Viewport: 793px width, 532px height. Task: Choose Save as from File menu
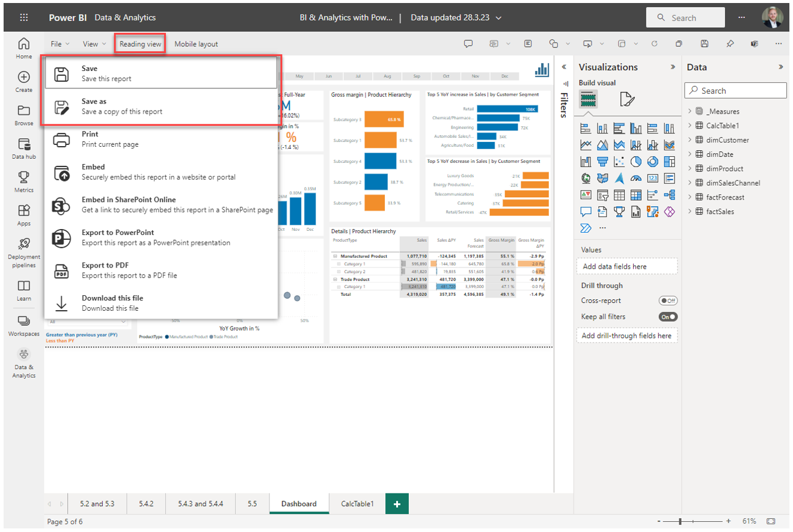coord(161,106)
